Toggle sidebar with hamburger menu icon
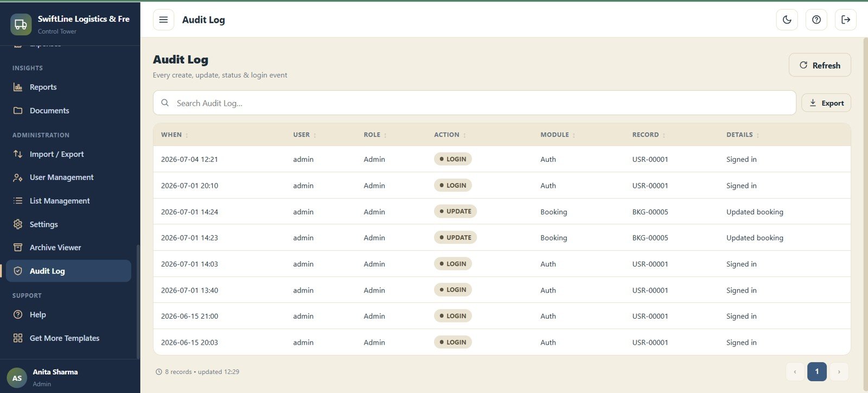This screenshot has height=393, width=868. click(163, 20)
